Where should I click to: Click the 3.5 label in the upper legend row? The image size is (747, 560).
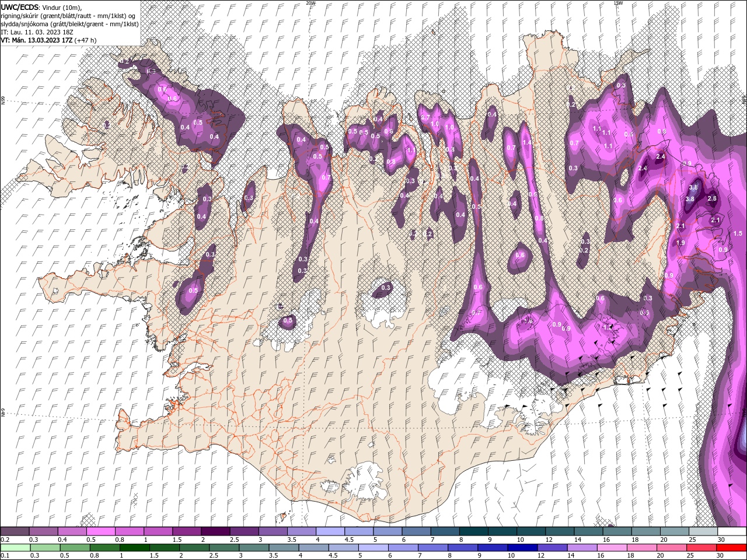292,540
